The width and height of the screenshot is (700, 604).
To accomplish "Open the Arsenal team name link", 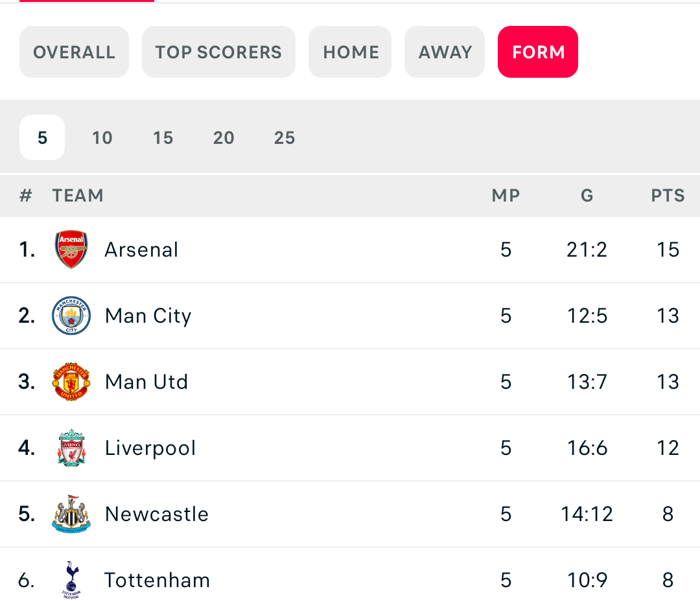I will click(141, 250).
